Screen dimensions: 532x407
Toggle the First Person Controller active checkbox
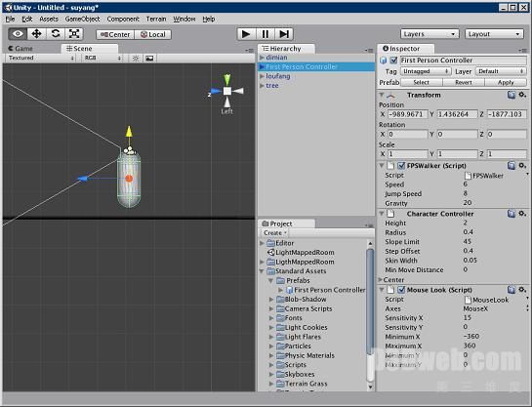393,61
